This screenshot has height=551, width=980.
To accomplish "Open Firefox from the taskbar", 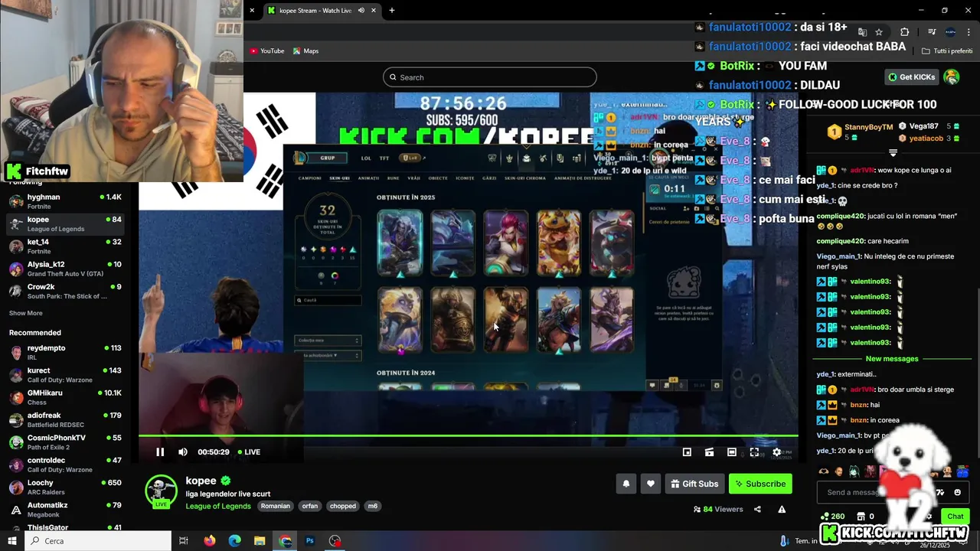I will click(x=210, y=541).
